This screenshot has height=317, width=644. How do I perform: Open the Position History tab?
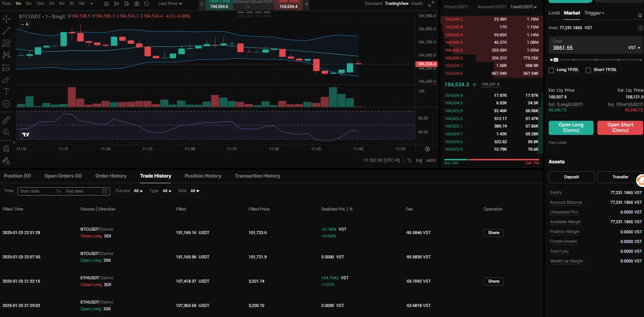tap(203, 176)
